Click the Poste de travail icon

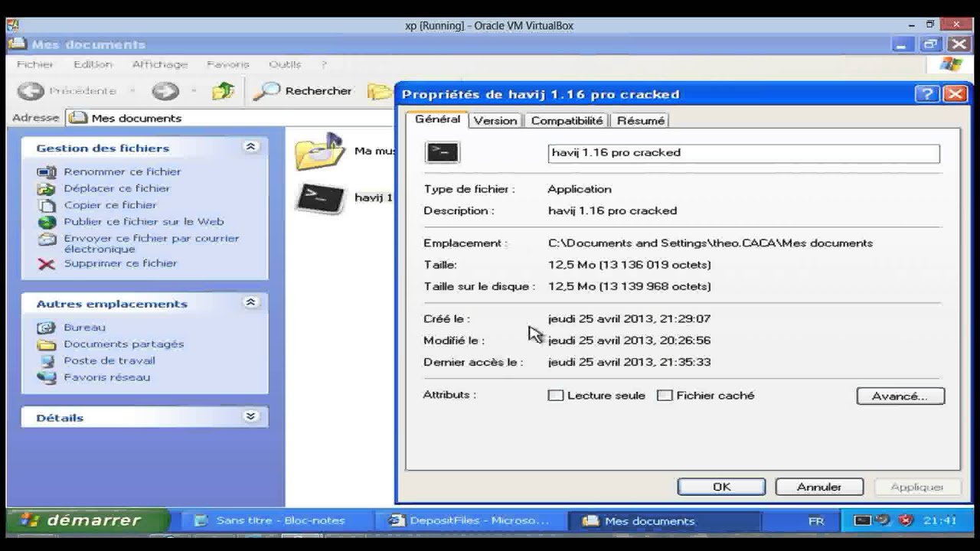pos(47,361)
